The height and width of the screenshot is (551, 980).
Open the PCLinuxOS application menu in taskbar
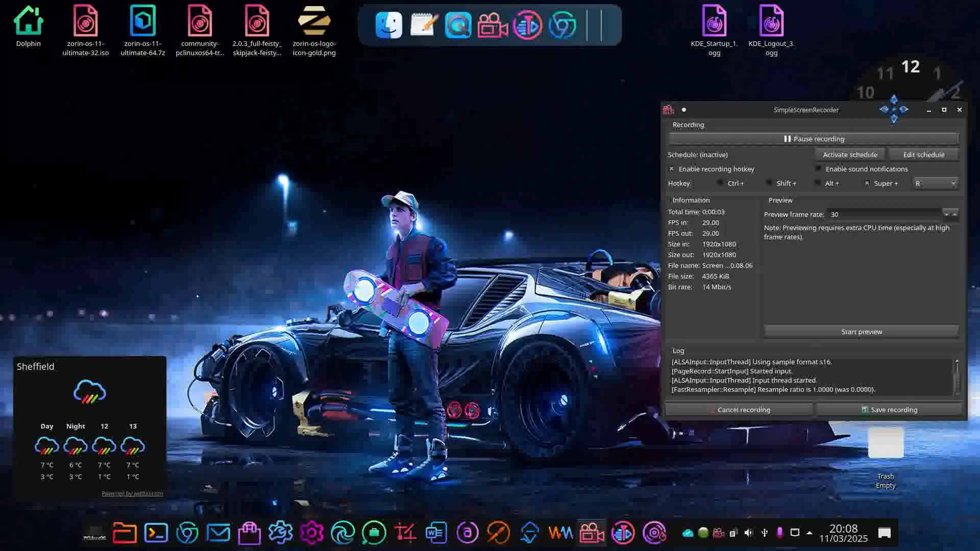click(94, 534)
